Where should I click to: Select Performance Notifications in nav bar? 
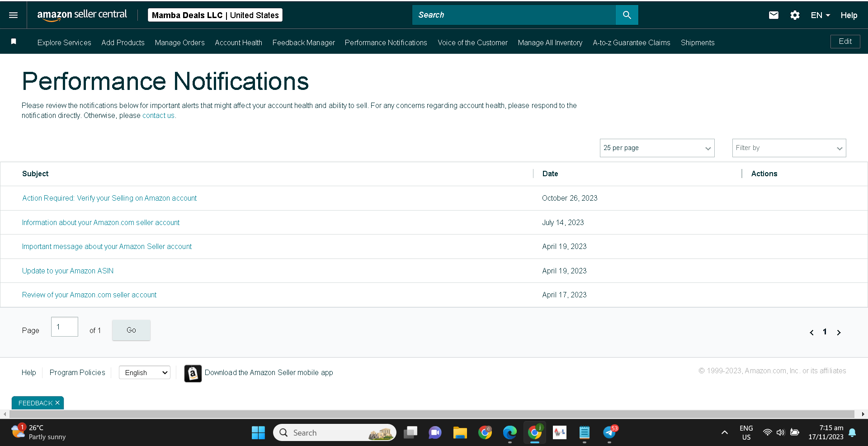click(x=386, y=42)
